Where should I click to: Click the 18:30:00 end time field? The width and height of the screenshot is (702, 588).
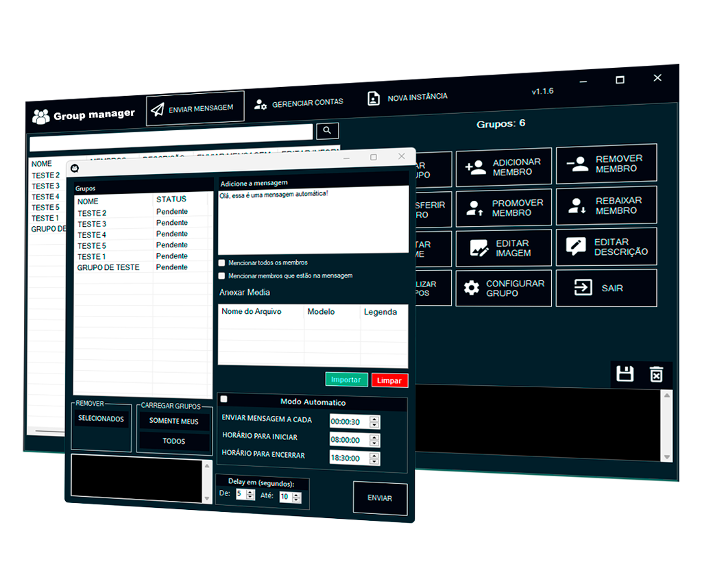350,458
